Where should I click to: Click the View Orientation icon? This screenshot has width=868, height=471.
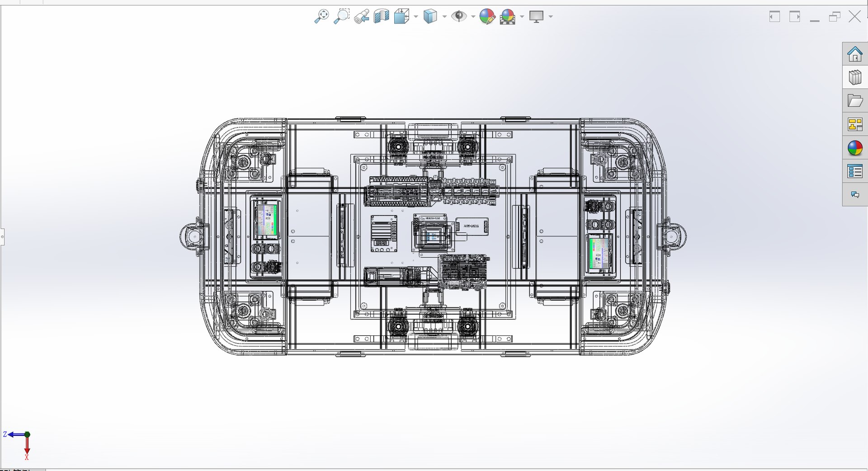(x=401, y=17)
